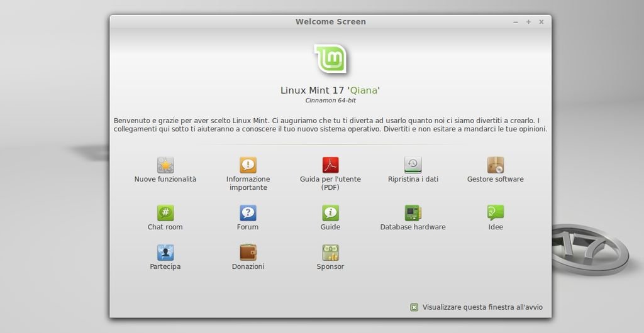Open the Sponsor money icon

pyautogui.click(x=331, y=252)
